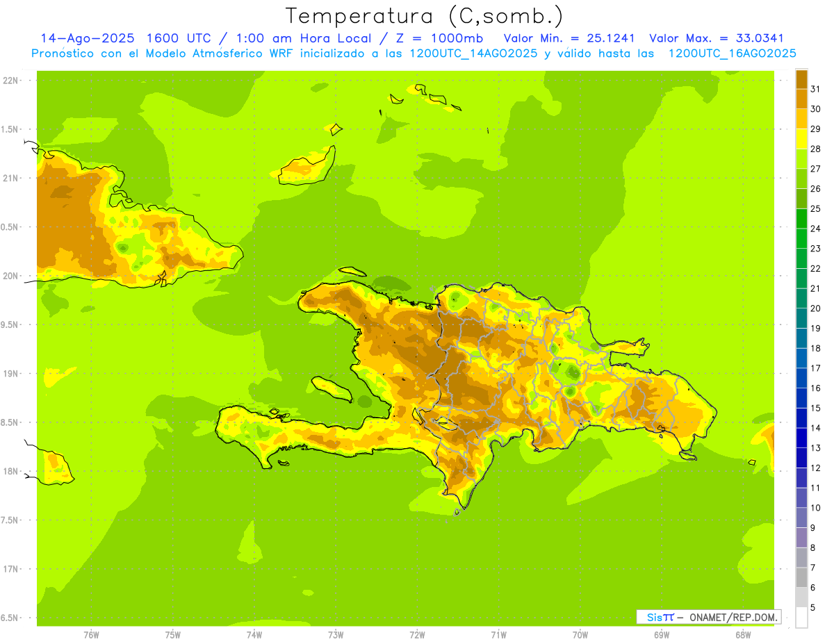Screen dimensions: 834x644
Task: Click the "74W" longitude label
Action: (254, 635)
